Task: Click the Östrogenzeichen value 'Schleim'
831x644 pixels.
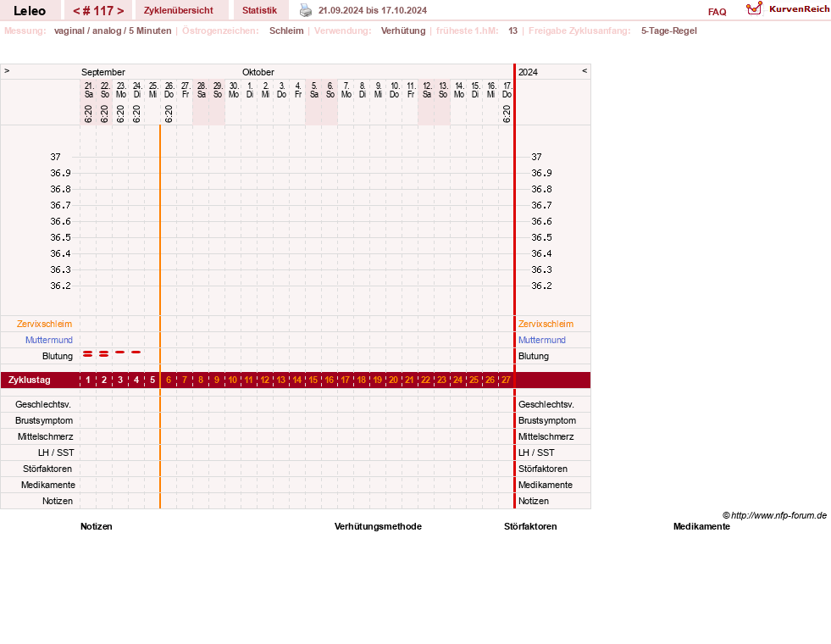Action: tap(286, 31)
